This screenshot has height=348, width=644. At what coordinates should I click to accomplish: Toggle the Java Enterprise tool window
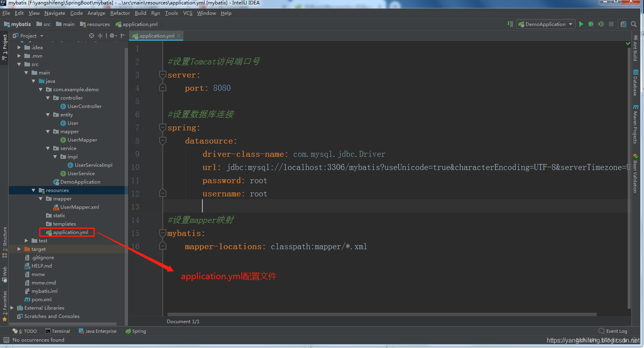[x=98, y=331]
